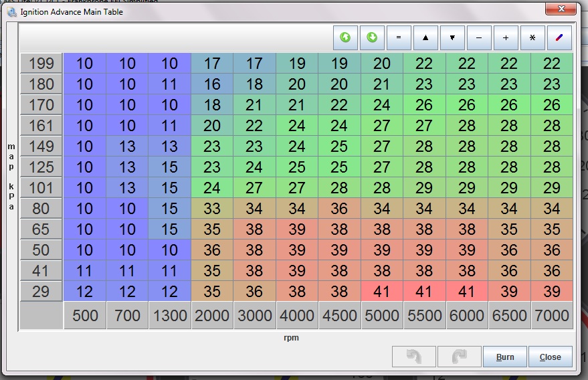
Task: Click the asterisk multiply-cells tool
Action: click(532, 37)
